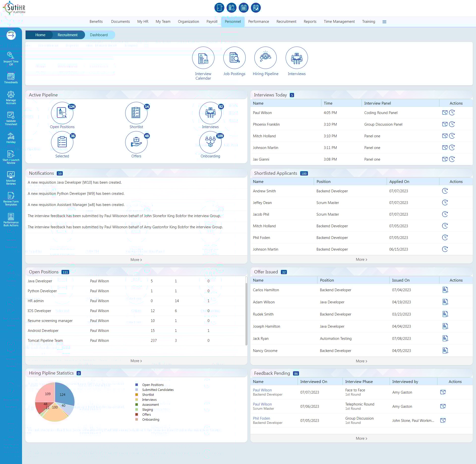Open the document action for Carlos Hamilton's offer
The height and width of the screenshot is (464, 476).
pos(445,290)
